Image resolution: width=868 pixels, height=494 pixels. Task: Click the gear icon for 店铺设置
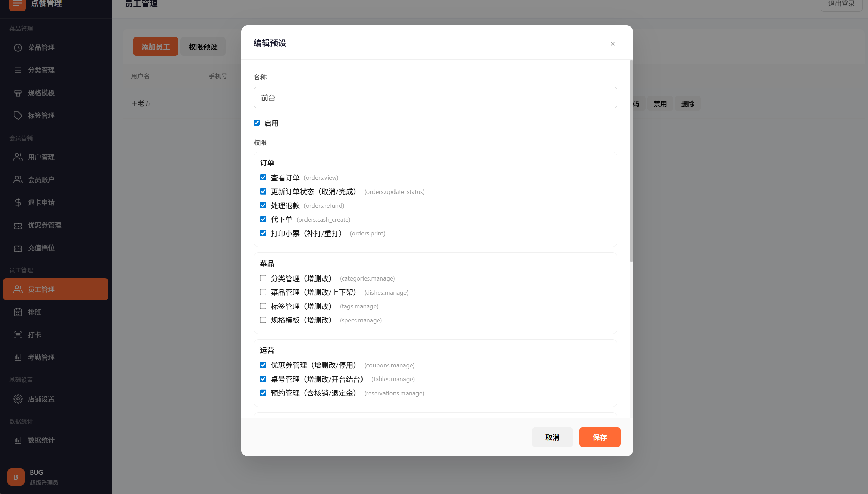18,399
